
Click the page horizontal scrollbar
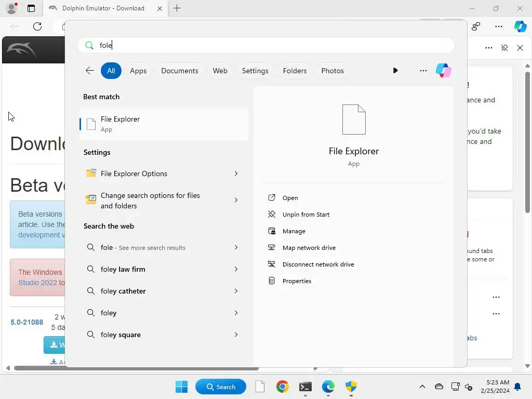[136, 368]
